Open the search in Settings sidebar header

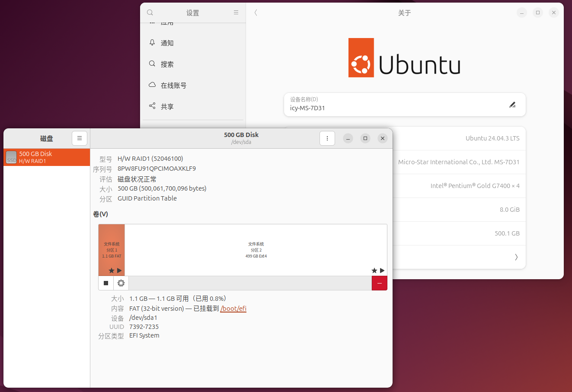pyautogui.click(x=150, y=13)
